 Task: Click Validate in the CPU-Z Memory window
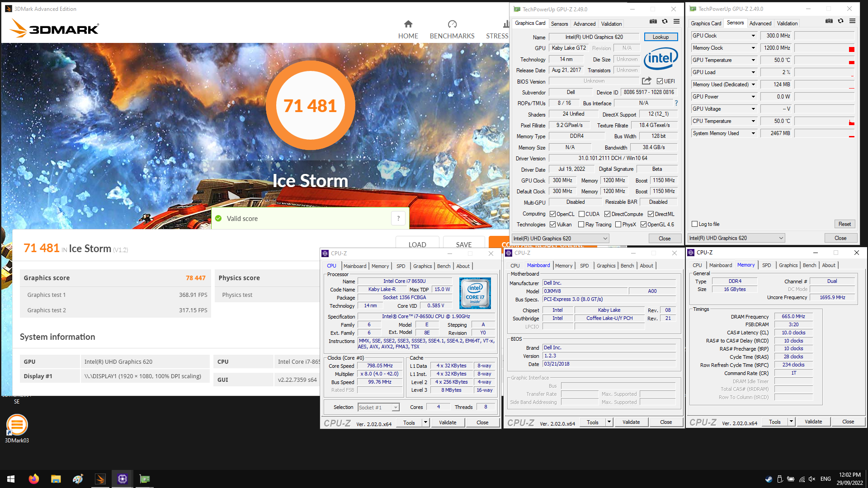pyautogui.click(x=813, y=422)
